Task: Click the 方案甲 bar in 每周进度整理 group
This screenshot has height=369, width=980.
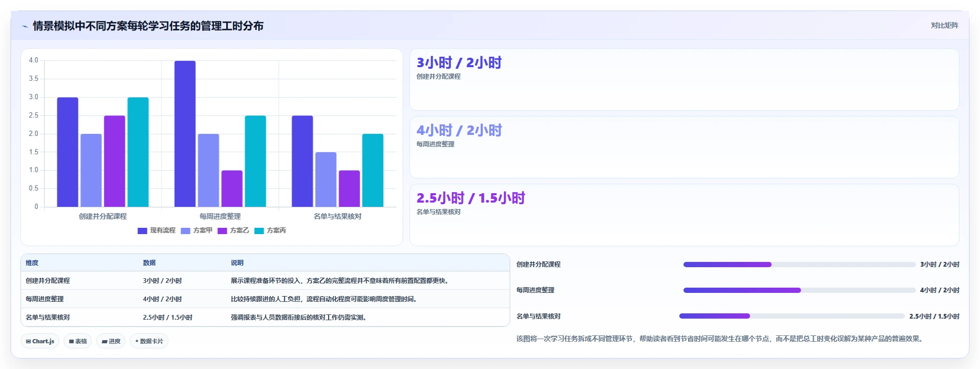Action: (208, 170)
